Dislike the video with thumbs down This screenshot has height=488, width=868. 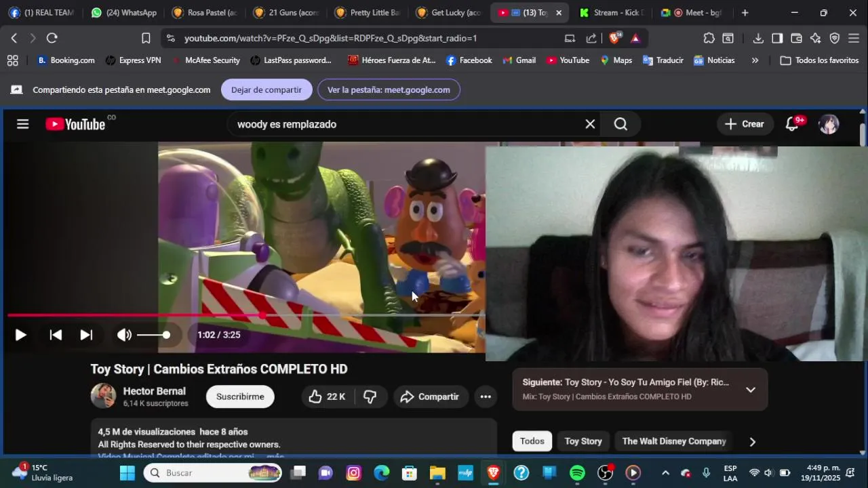pyautogui.click(x=370, y=397)
